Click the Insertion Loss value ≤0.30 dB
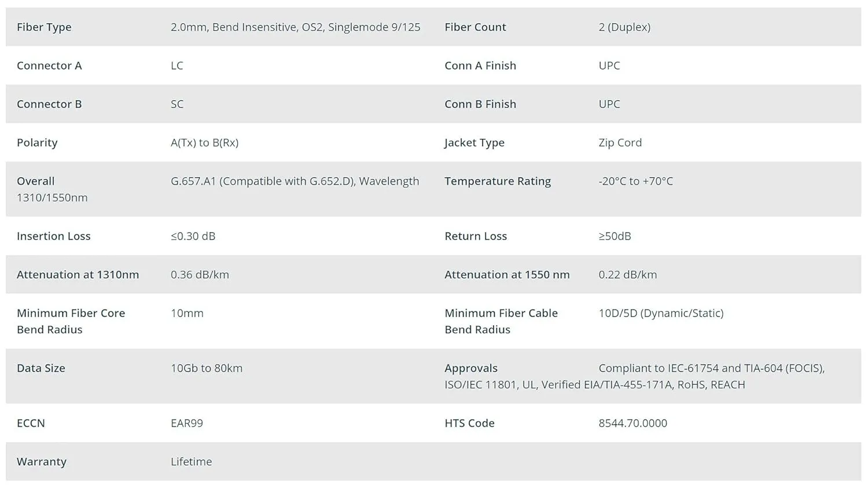Image resolution: width=868 pixels, height=485 pixels. 193,236
